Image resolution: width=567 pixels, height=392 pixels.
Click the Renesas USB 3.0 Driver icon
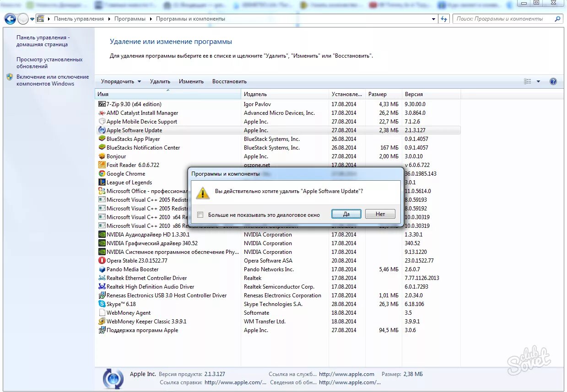point(102,295)
